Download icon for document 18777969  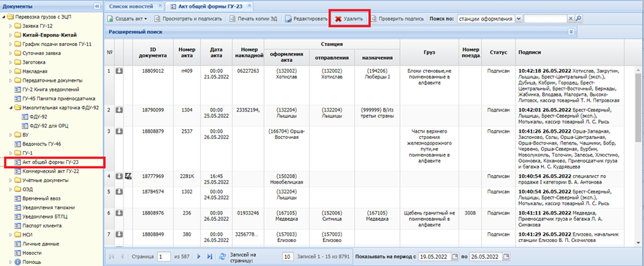point(119,176)
